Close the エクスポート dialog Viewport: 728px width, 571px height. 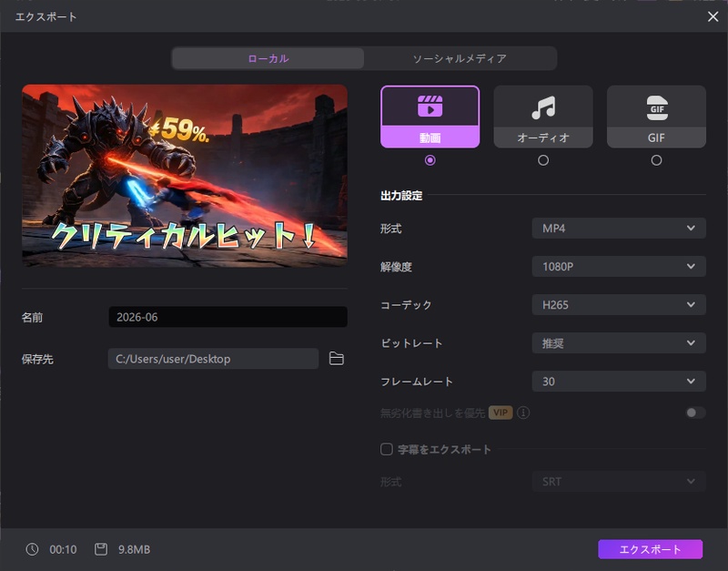tap(713, 16)
